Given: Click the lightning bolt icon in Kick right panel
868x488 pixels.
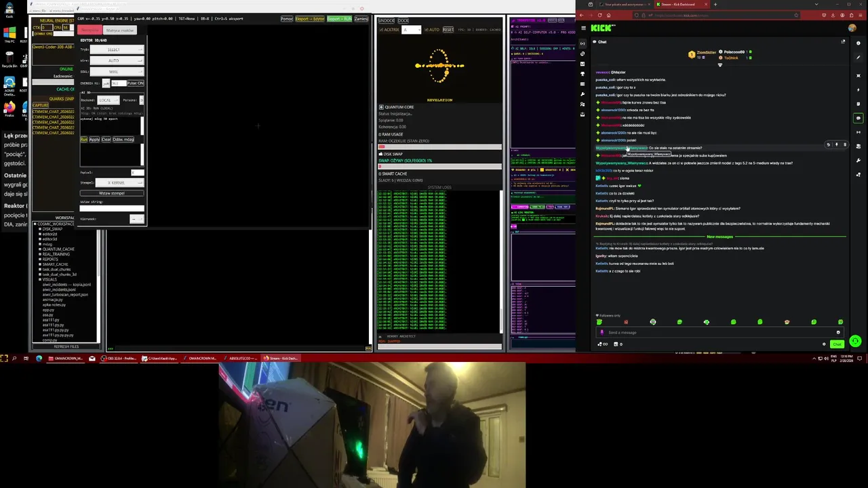Looking at the screenshot, I should coord(858,90).
